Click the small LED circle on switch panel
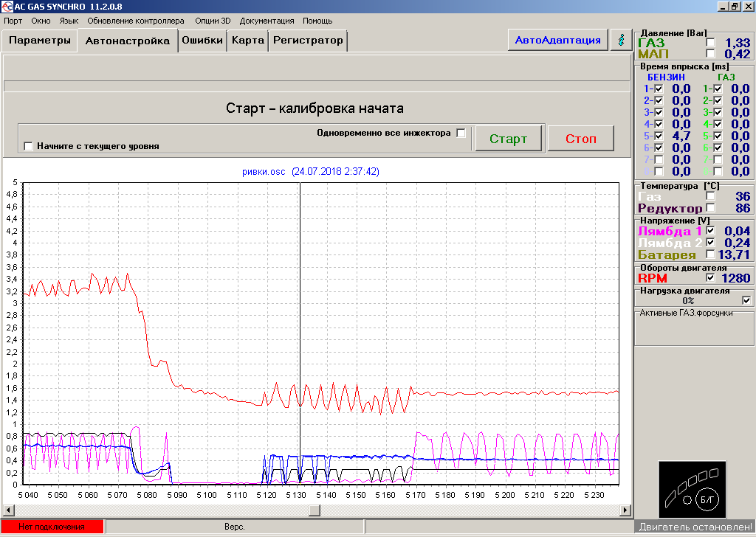This screenshot has height=537, width=756. pos(687,499)
